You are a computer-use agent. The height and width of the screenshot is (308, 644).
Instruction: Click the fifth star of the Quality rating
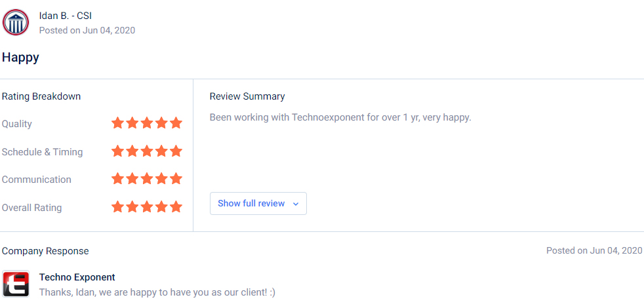[176, 123]
